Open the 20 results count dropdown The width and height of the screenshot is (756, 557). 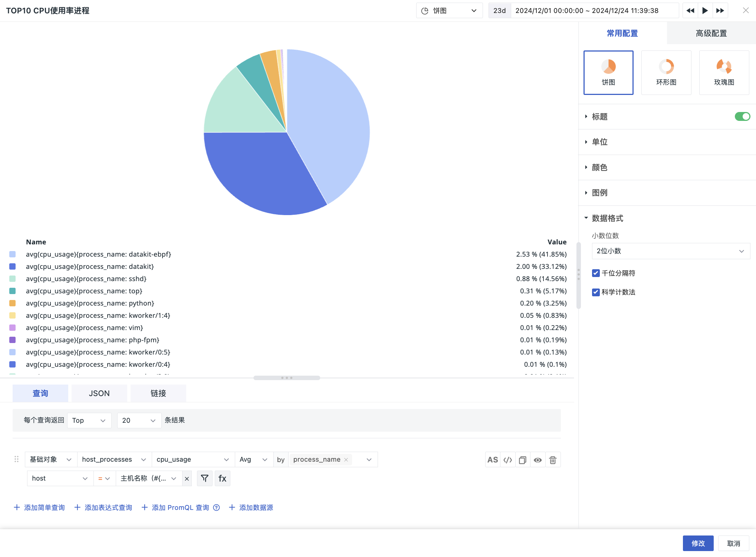coord(139,421)
